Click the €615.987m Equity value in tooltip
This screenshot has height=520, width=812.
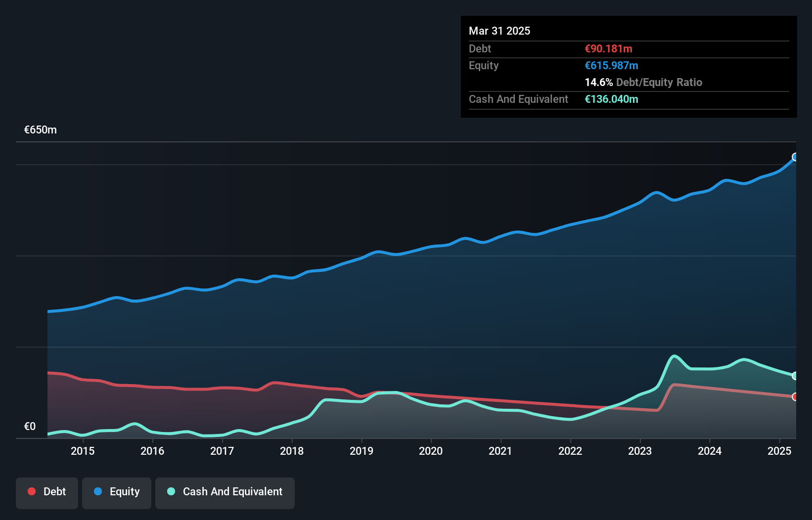(x=611, y=65)
